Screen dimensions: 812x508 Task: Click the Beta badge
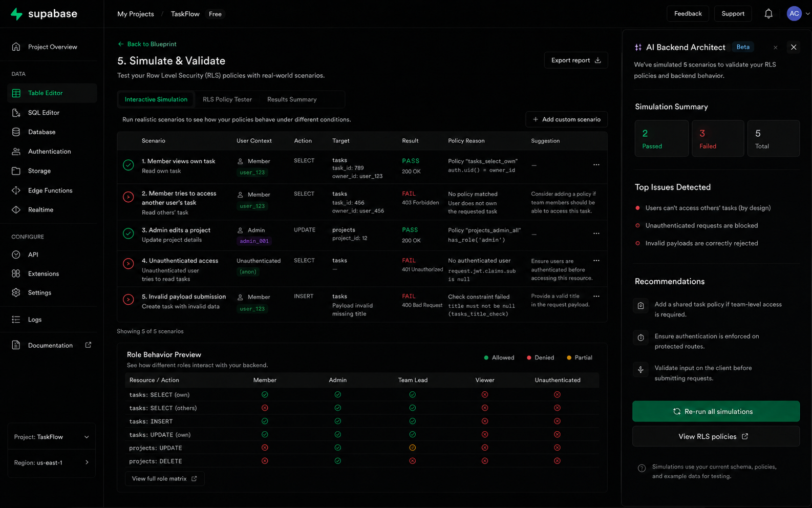pyautogui.click(x=743, y=47)
